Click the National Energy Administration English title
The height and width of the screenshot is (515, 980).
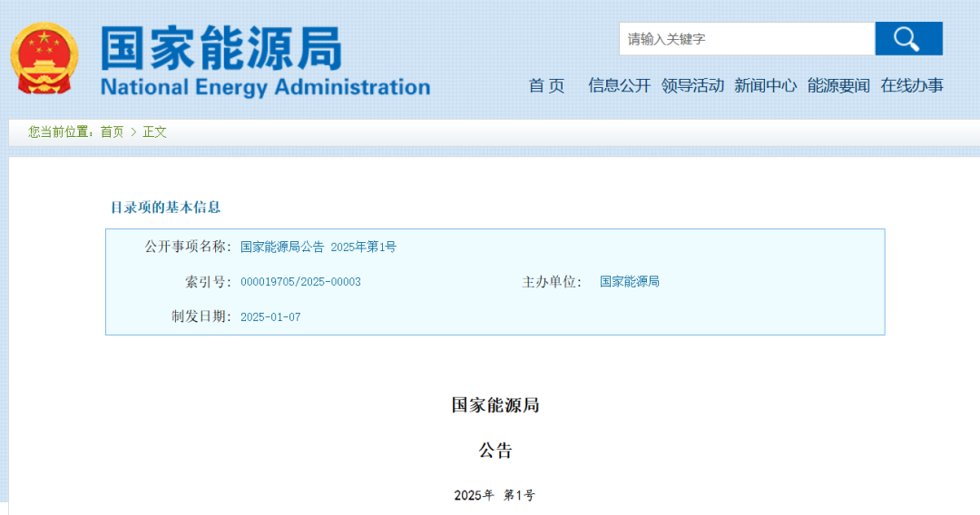265,87
